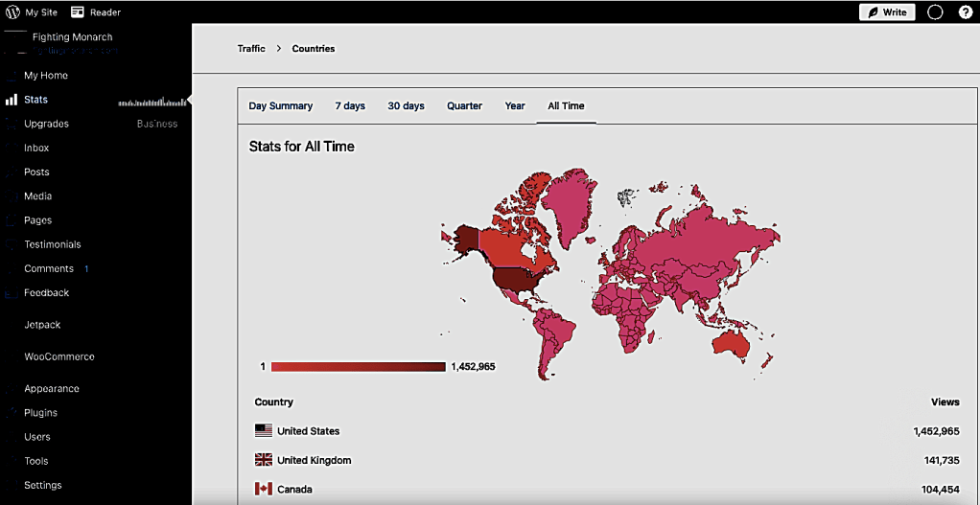Click the Stats bar chart icon

pyautogui.click(x=12, y=100)
